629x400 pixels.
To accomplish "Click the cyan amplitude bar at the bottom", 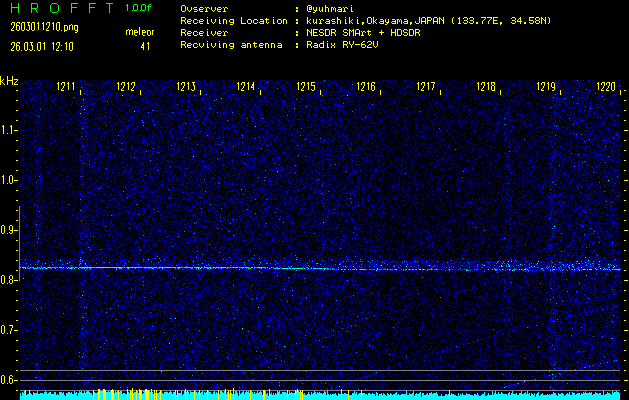I will click(320, 395).
